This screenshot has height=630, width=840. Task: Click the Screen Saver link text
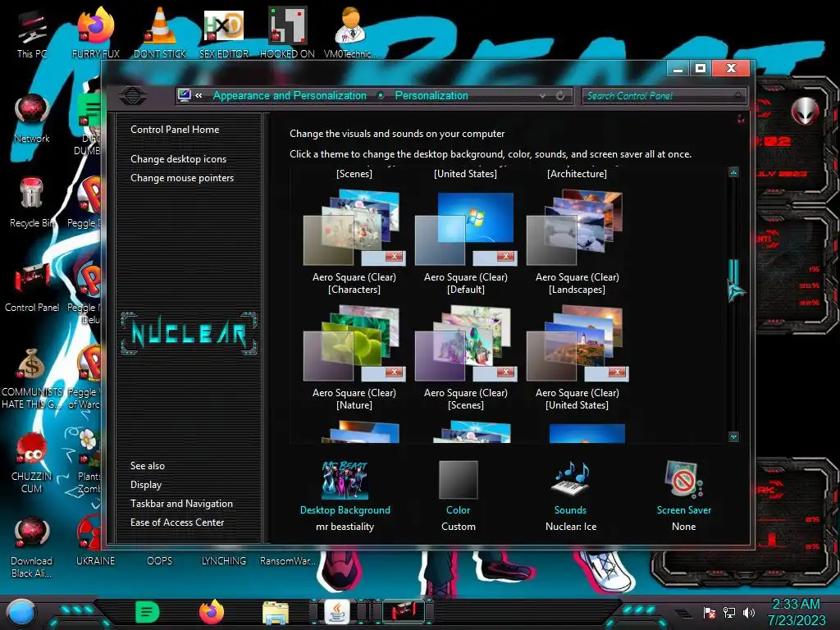(684, 510)
